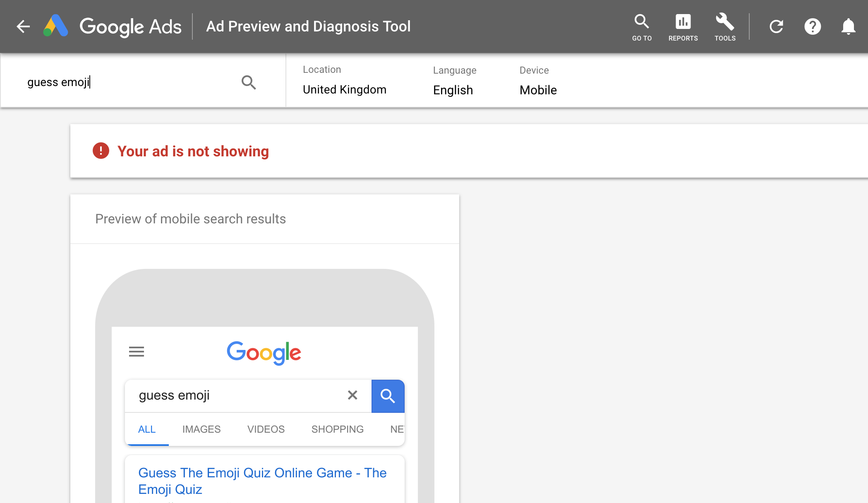Viewport: 868px width, 503px height.
Task: Open the Help question mark icon
Action: 813,26
